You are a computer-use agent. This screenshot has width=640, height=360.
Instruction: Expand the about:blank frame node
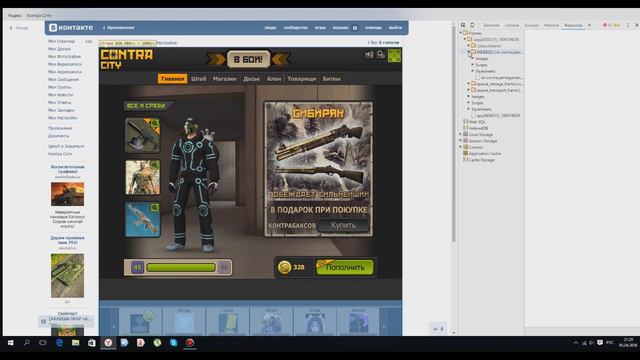pos(469,46)
